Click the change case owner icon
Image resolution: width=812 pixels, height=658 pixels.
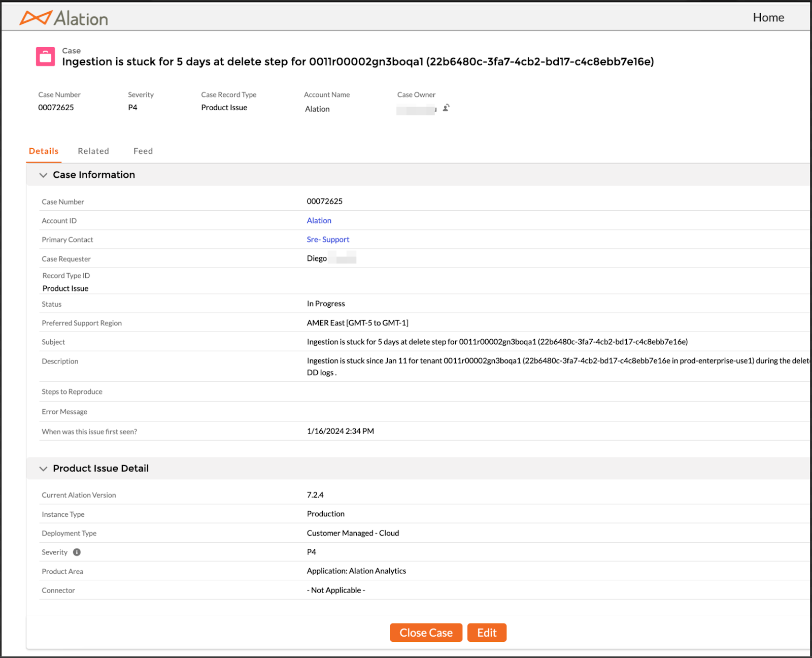point(446,108)
